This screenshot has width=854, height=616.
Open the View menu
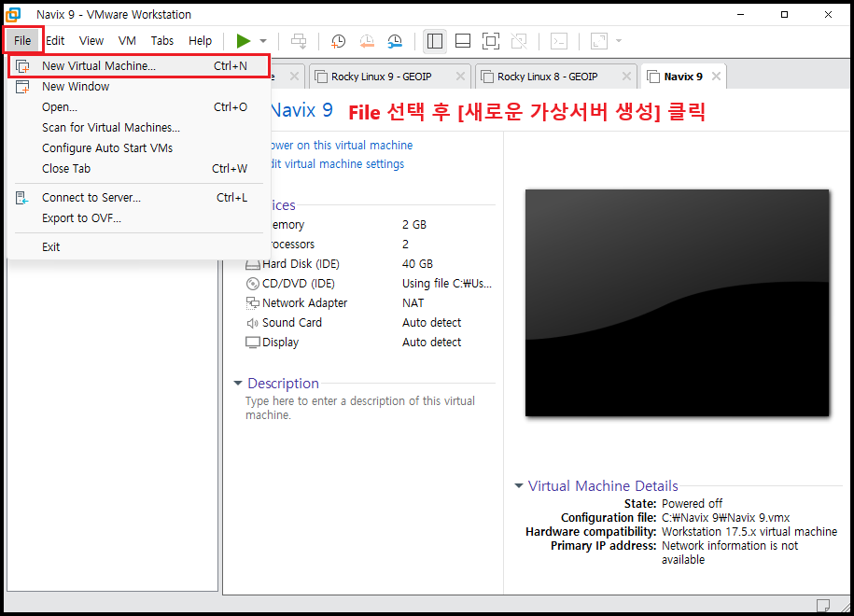91,41
